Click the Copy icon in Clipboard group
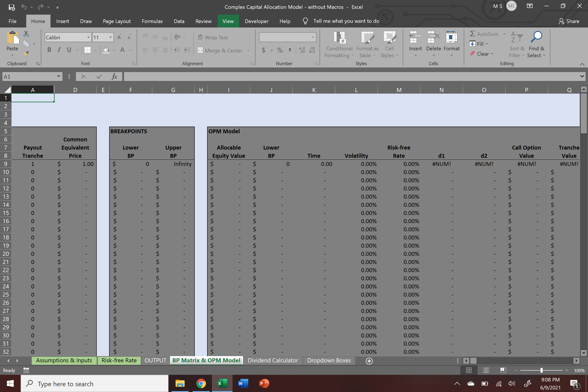This screenshot has height=392, width=588. 26,43
